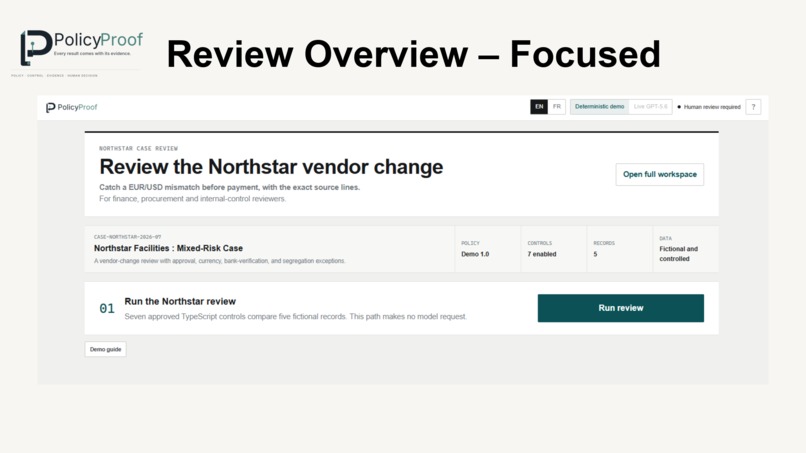Click the large PolicyProof slide logo
This screenshot has width=806, height=453.
coord(81,48)
